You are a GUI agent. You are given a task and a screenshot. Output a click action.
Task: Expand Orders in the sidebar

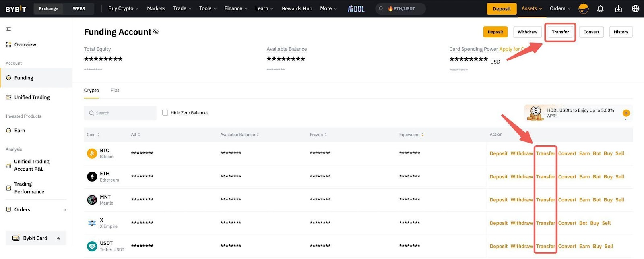coord(36,210)
